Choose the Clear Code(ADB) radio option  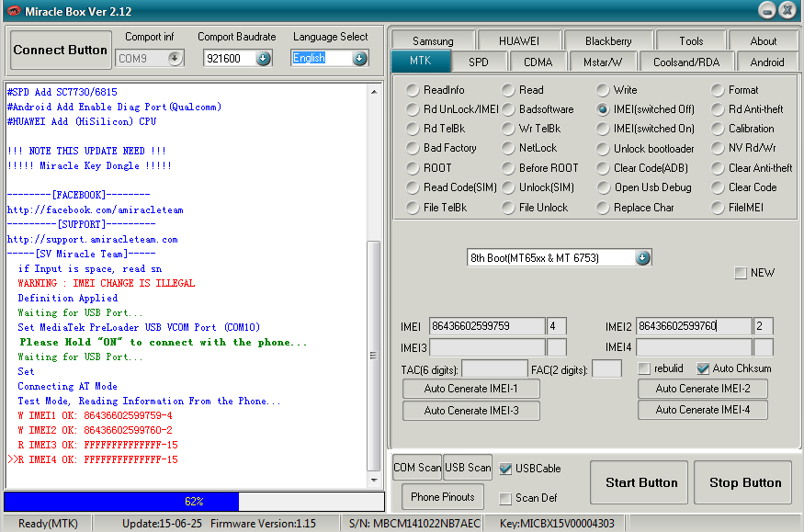pyautogui.click(x=603, y=168)
